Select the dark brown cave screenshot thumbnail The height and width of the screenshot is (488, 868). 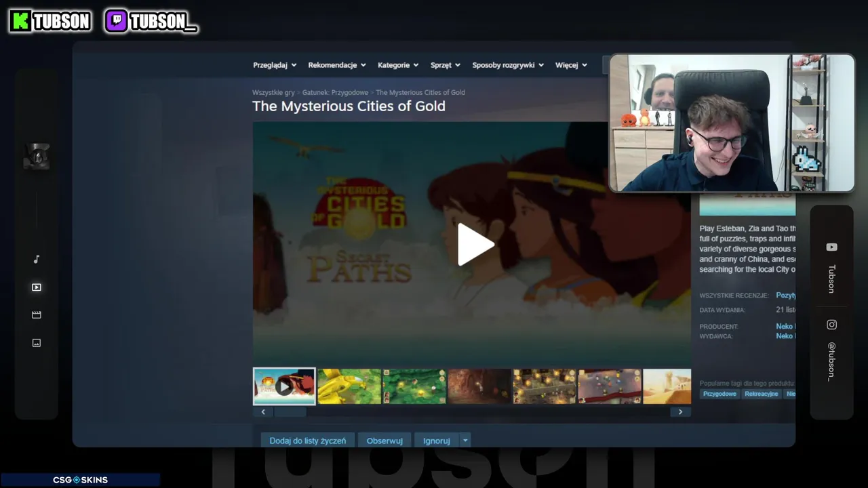click(x=479, y=386)
